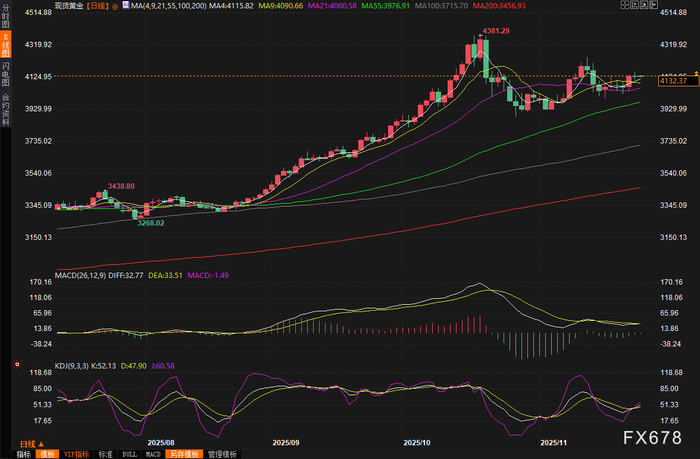Click the third chart toolbar icon at top right
This screenshot has width=700, height=459.
coord(644,5)
